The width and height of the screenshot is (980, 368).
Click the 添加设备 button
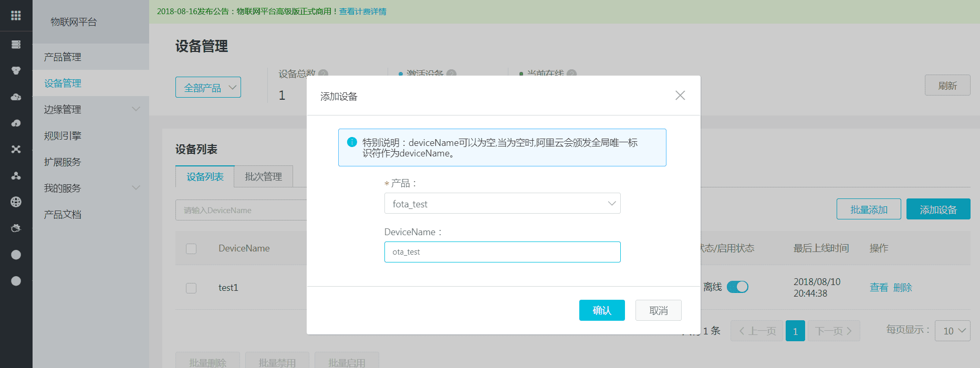pos(939,209)
